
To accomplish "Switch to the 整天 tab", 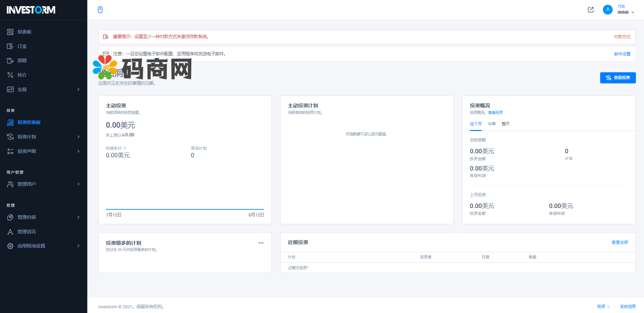I will (x=505, y=124).
